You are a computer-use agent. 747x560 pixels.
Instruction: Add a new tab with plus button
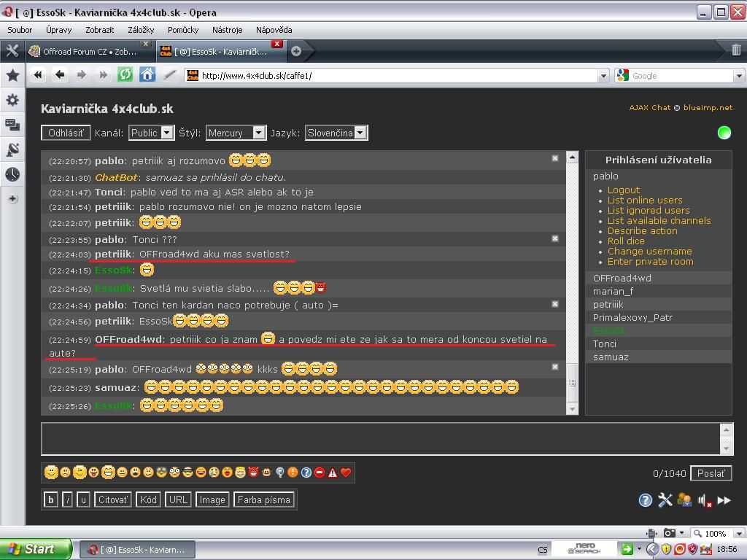(x=296, y=51)
